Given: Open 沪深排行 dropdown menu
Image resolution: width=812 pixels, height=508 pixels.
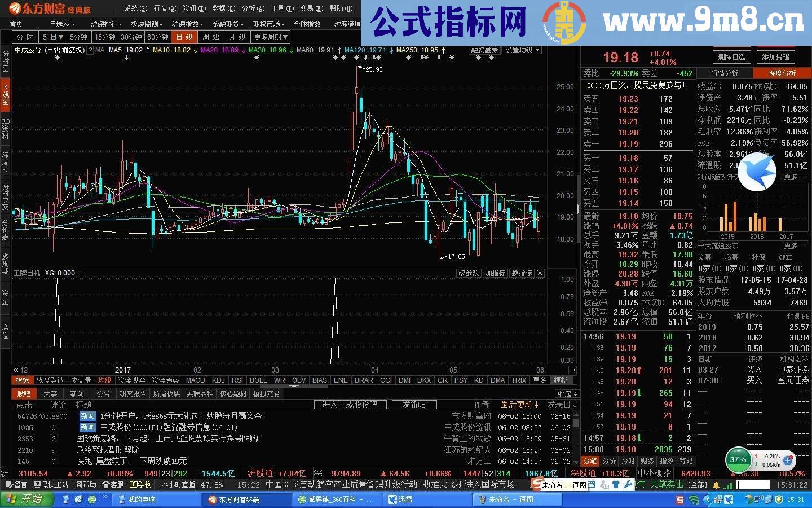Looking at the screenshot, I should (x=107, y=24).
